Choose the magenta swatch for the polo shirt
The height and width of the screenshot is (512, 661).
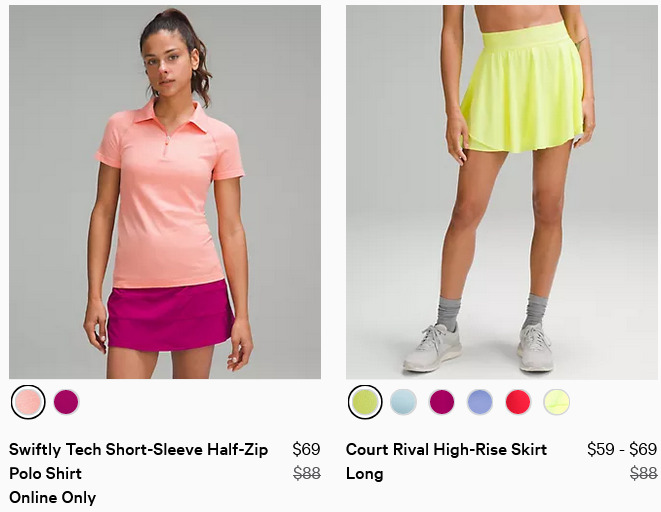click(66, 402)
